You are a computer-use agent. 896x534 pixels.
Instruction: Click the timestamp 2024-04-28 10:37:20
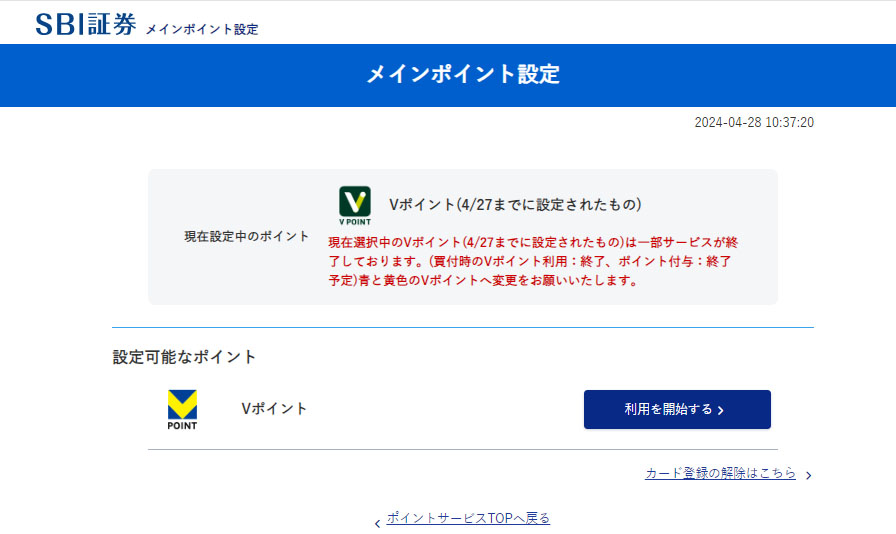point(754,123)
